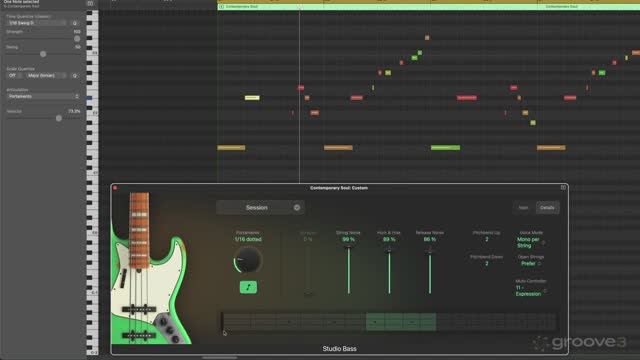640x360 pixels.
Task: Click the Swing slider handle
Action: (x=43, y=54)
